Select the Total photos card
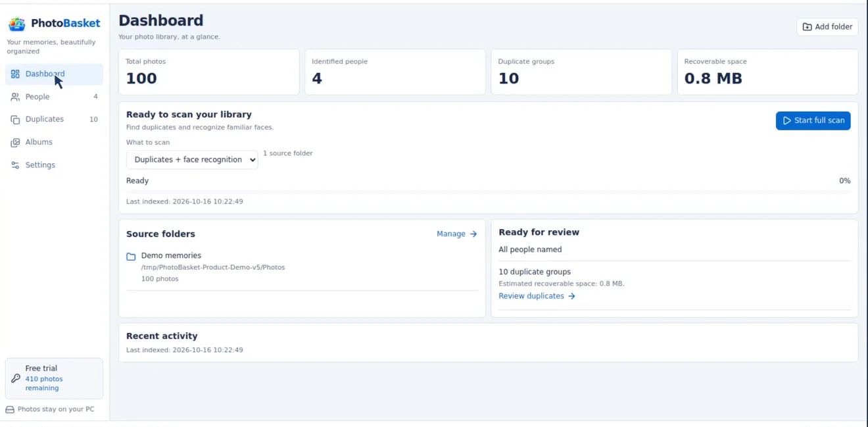The width and height of the screenshot is (868, 427). click(x=209, y=72)
